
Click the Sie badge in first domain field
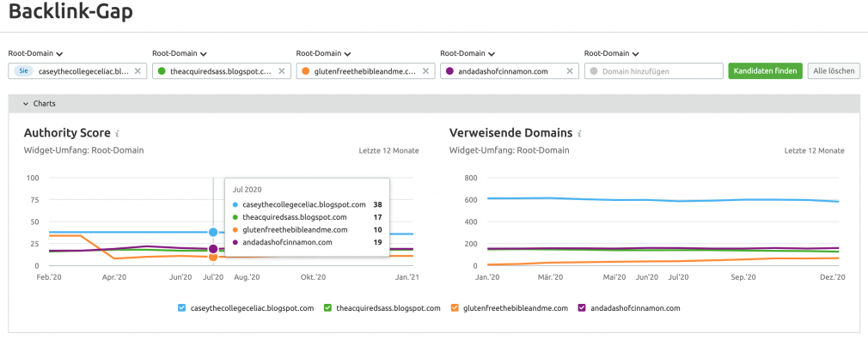pyautogui.click(x=23, y=71)
